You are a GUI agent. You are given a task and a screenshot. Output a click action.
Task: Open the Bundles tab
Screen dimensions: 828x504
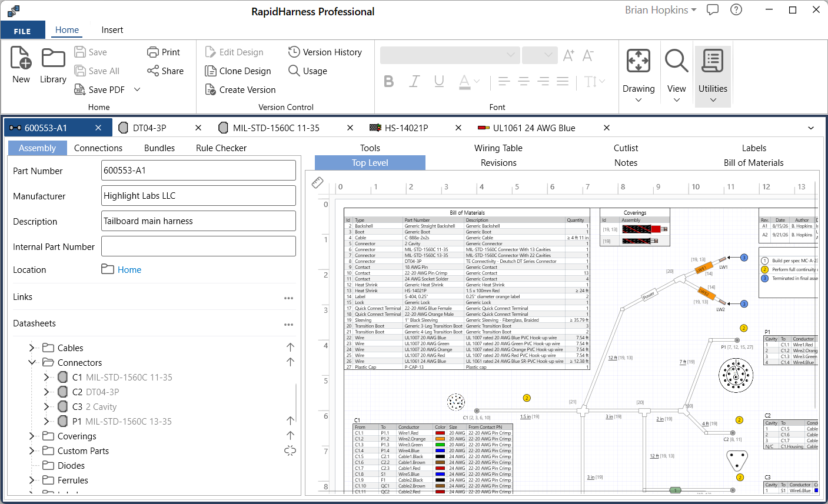pos(159,148)
